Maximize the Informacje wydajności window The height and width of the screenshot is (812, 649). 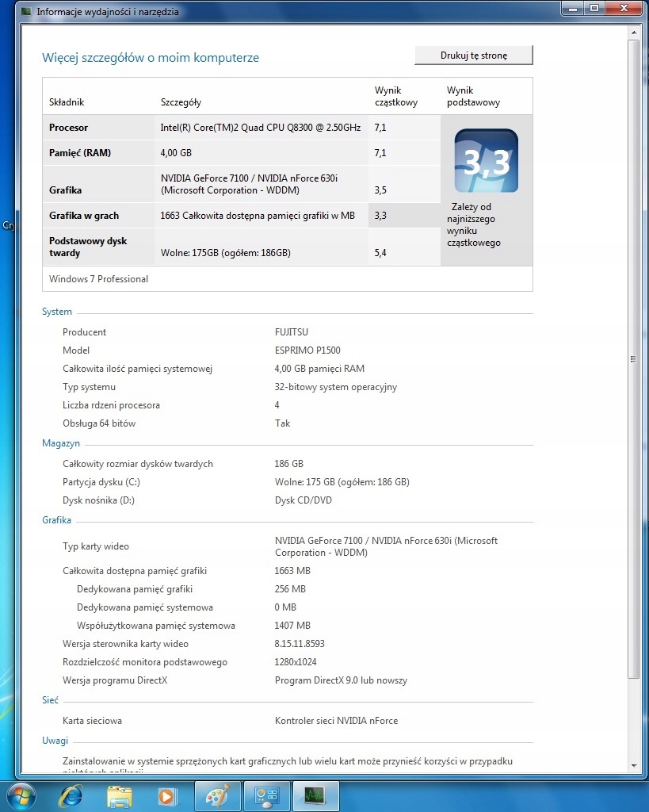[594, 8]
